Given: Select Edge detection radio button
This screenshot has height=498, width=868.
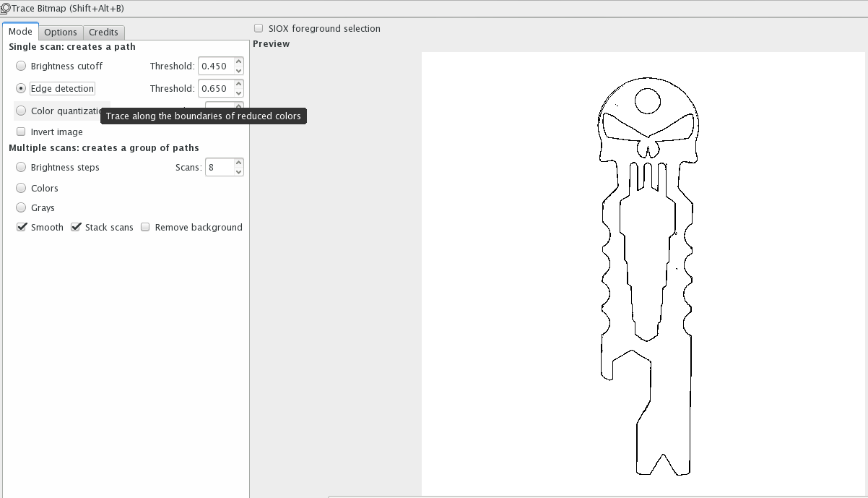Looking at the screenshot, I should tap(21, 88).
